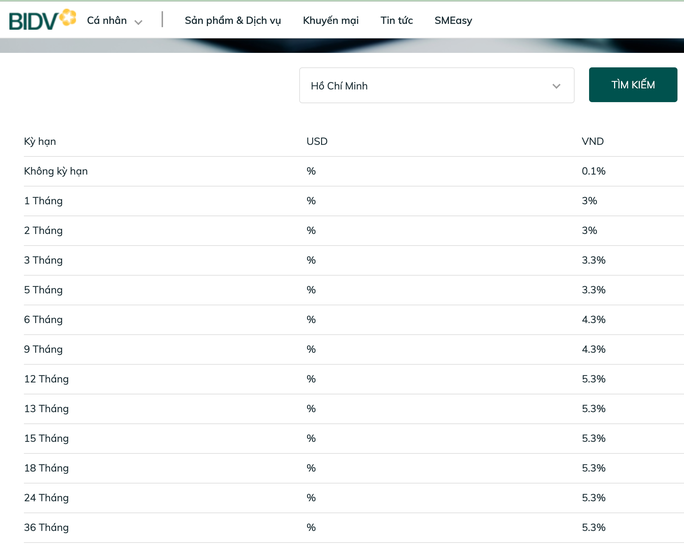Click the VND column header
684x544 pixels.
coord(593,141)
